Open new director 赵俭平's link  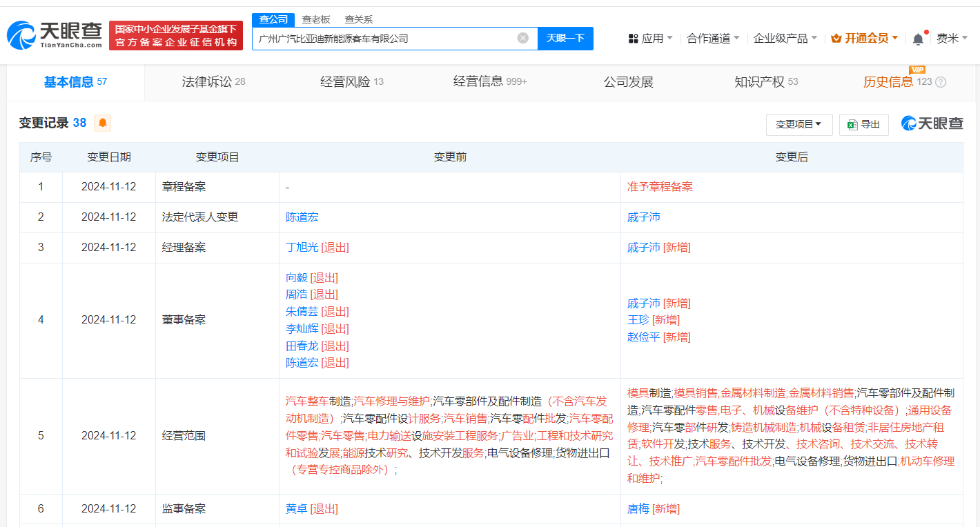644,337
